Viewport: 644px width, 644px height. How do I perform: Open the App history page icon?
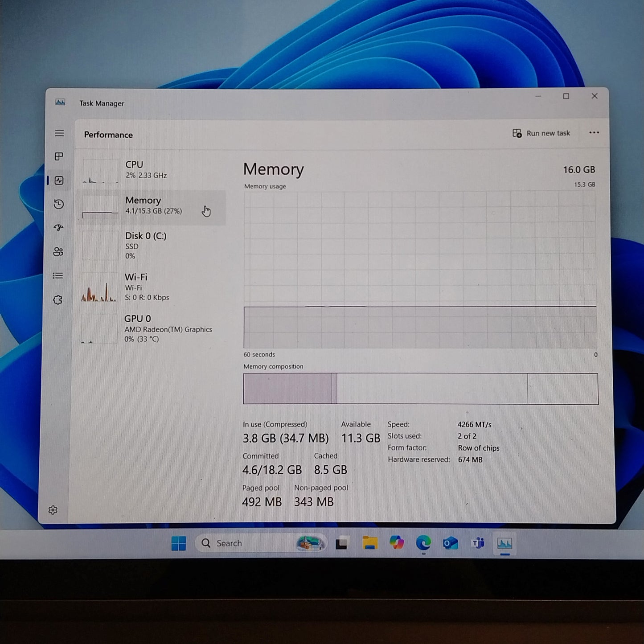(58, 204)
